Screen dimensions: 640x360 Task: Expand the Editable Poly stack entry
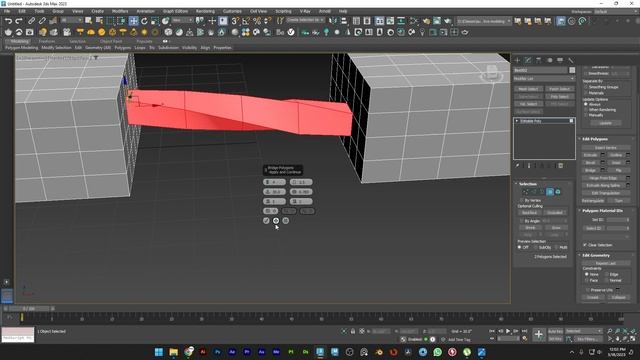tap(517, 121)
